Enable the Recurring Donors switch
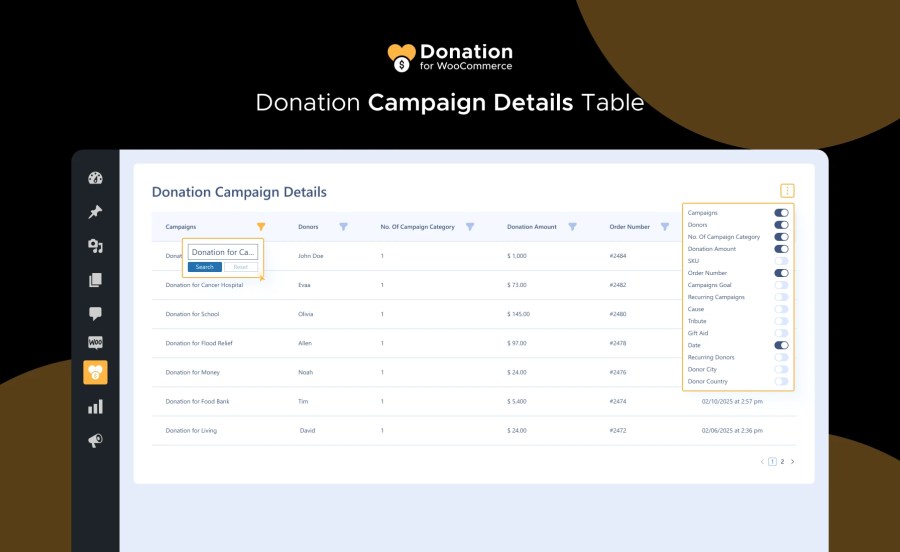 pos(781,357)
